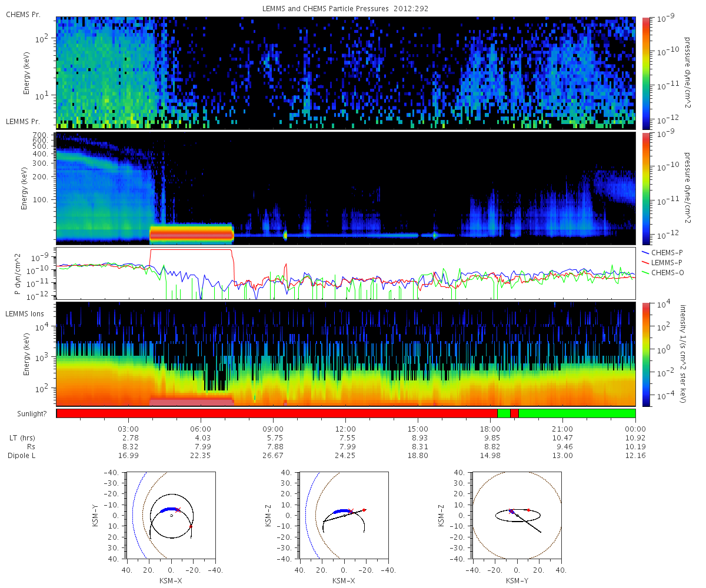Click the 00:00 time axis label

(635, 429)
